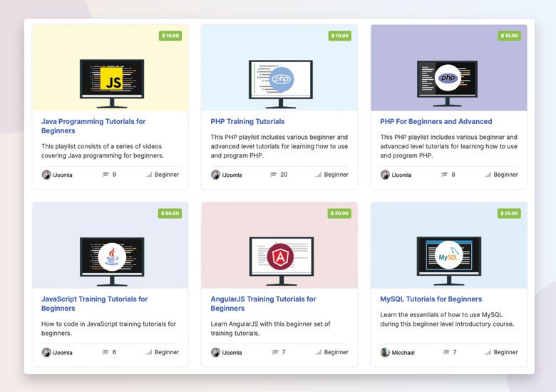The height and width of the screenshot is (392, 556).
Task: Click the Micchael author avatar
Action: click(x=385, y=352)
